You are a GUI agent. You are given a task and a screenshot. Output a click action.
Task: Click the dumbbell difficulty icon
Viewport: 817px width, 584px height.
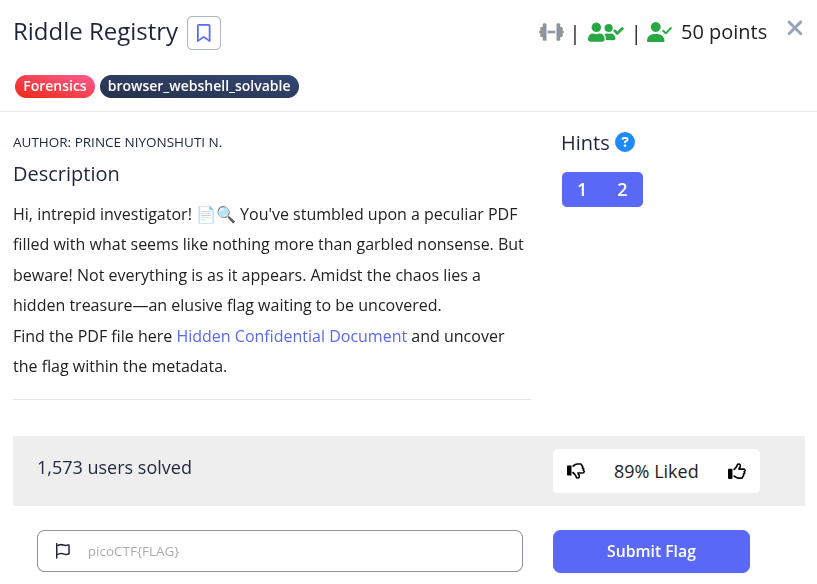coord(551,32)
